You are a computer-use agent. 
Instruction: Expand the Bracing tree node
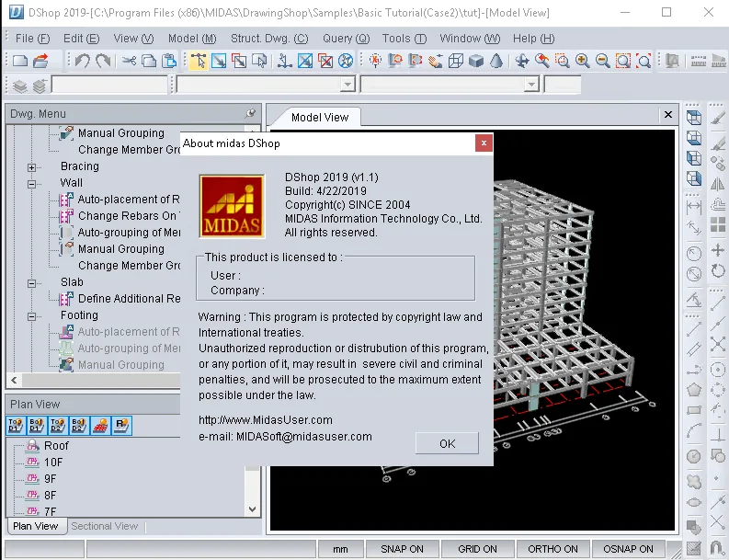(31, 167)
